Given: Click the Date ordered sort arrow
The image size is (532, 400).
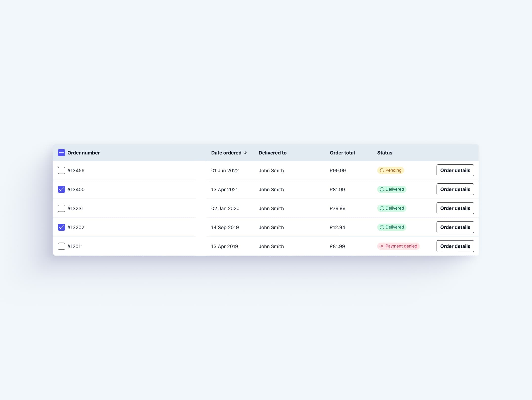Looking at the screenshot, I should pos(245,153).
